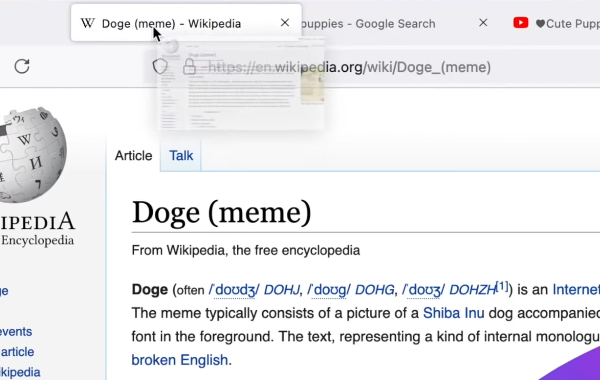Screen dimensions: 600x380
Task: Click the Doge (meme) page heading
Action: coord(222,213)
